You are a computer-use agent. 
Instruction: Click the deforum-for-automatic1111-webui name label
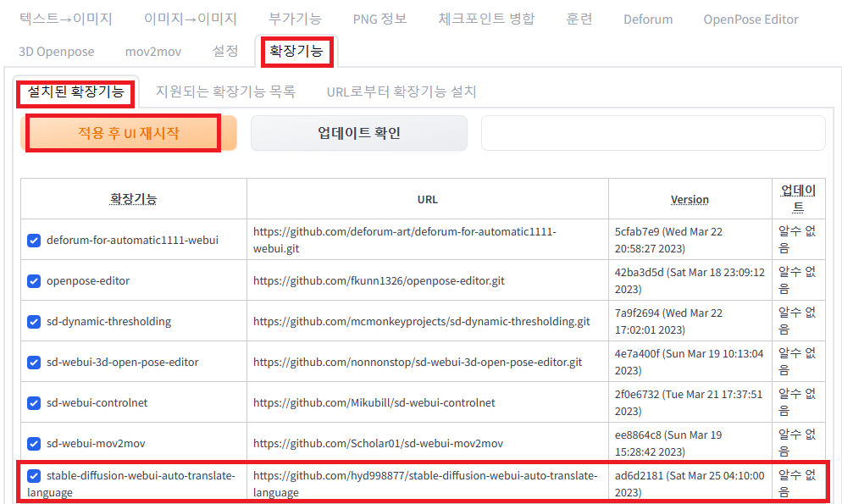[132, 240]
